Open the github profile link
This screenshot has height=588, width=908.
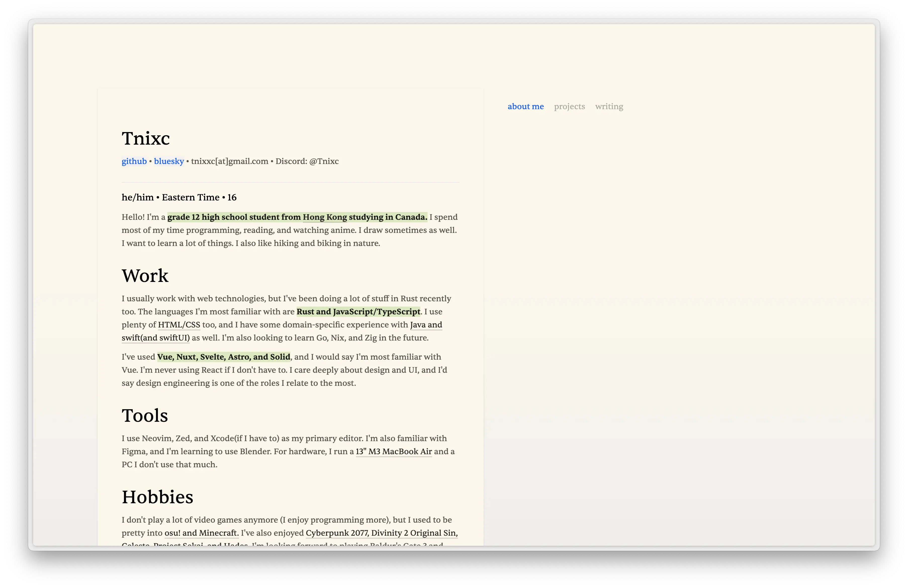[x=134, y=161]
